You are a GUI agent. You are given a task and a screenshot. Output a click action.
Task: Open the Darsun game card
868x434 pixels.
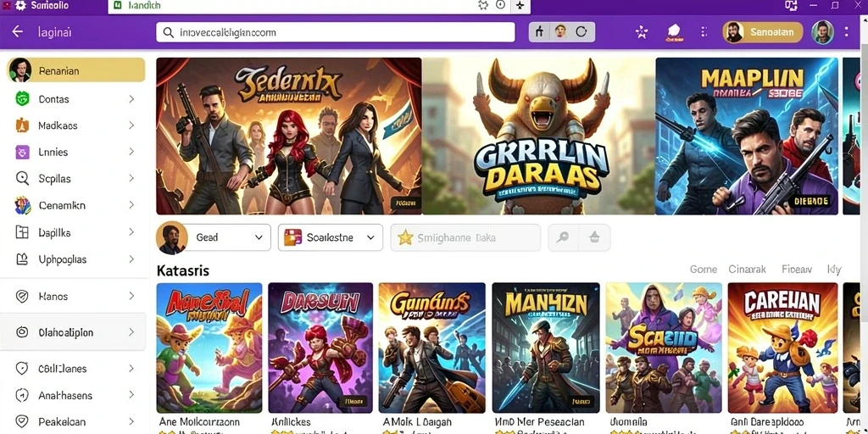(320, 348)
